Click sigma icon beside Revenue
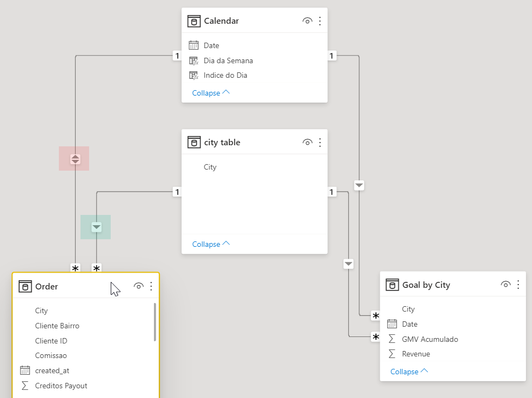532x398 pixels. pos(392,354)
